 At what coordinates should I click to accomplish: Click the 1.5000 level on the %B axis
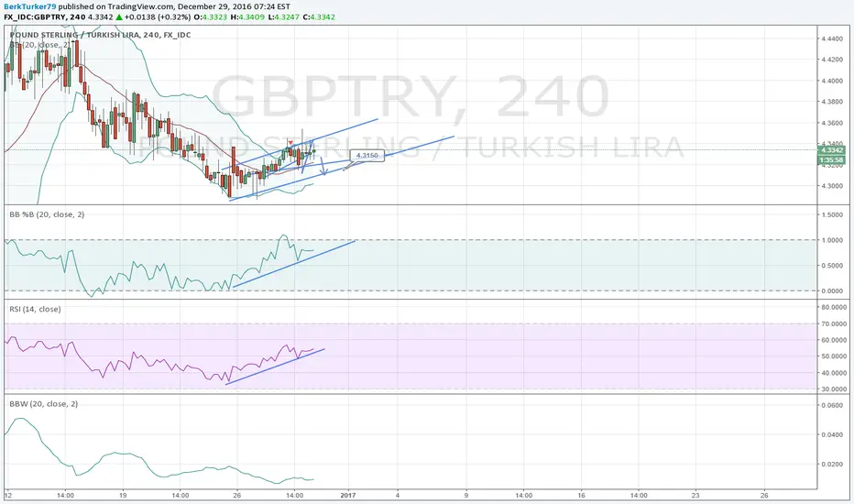point(832,214)
